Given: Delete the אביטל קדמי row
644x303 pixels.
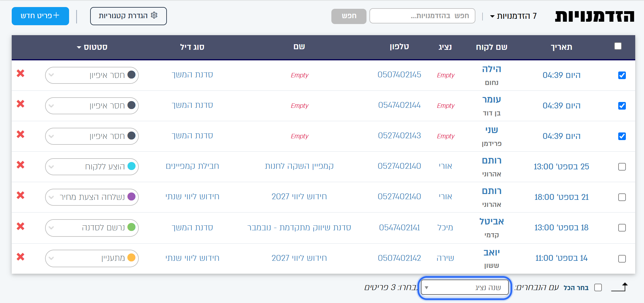Looking at the screenshot, I should [20, 226].
